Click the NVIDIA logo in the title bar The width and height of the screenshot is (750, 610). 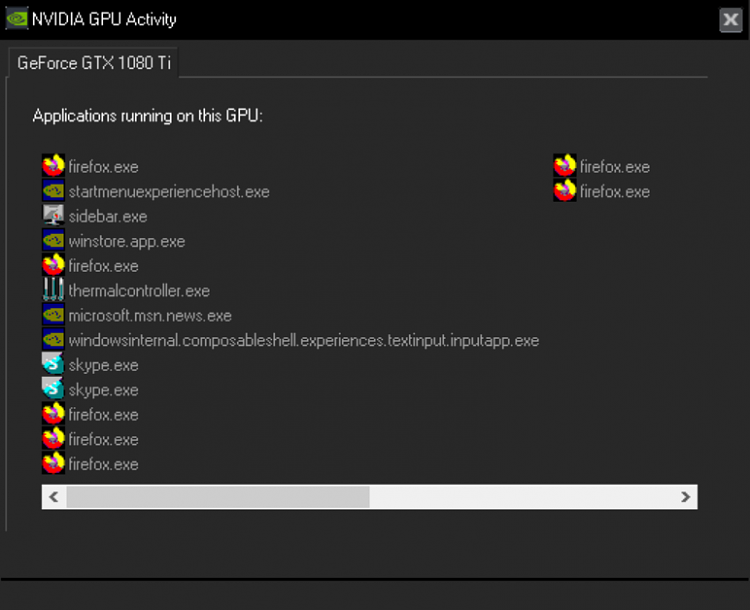pos(17,19)
